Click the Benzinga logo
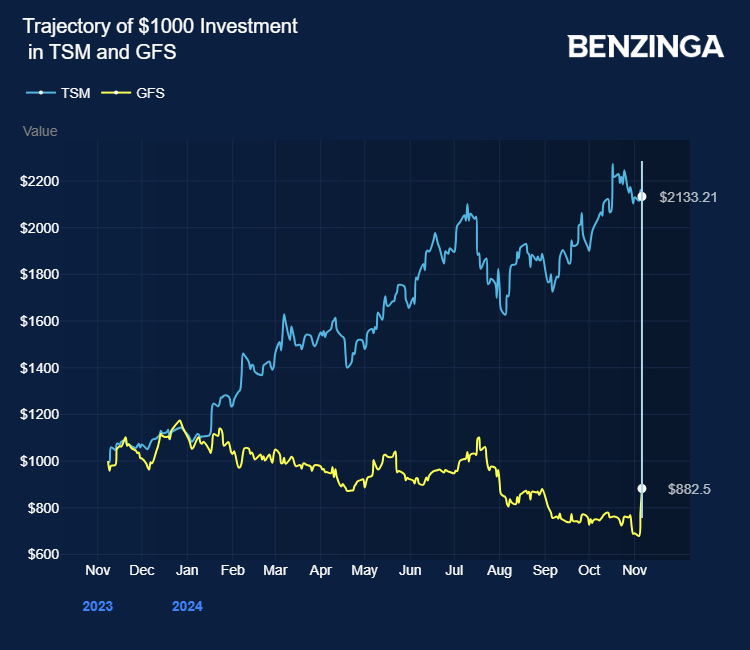Image resolution: width=750 pixels, height=650 pixels. pos(645,46)
